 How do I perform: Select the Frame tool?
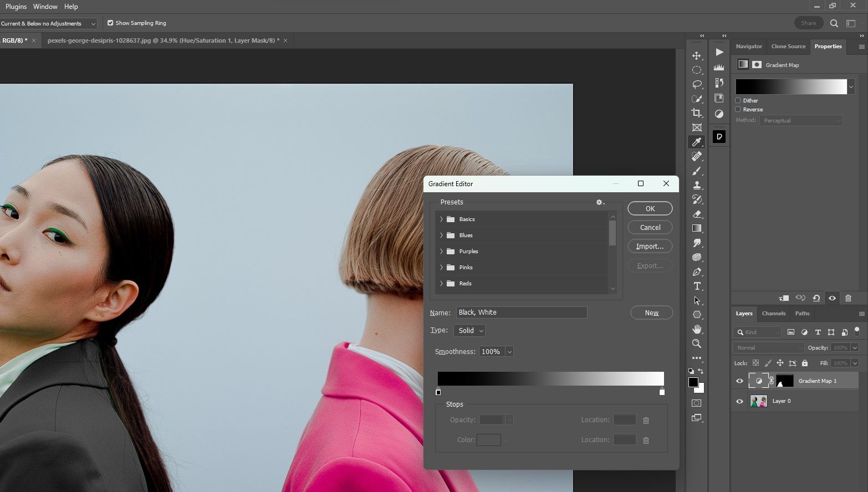click(697, 127)
